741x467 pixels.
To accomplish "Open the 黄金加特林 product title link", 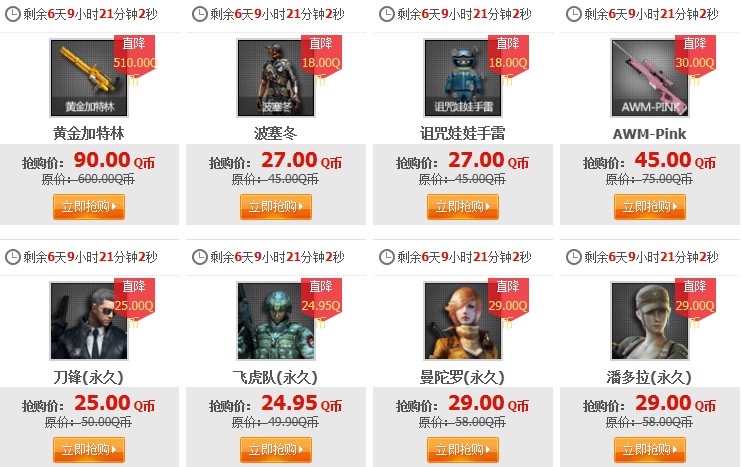I will pos(89,134).
